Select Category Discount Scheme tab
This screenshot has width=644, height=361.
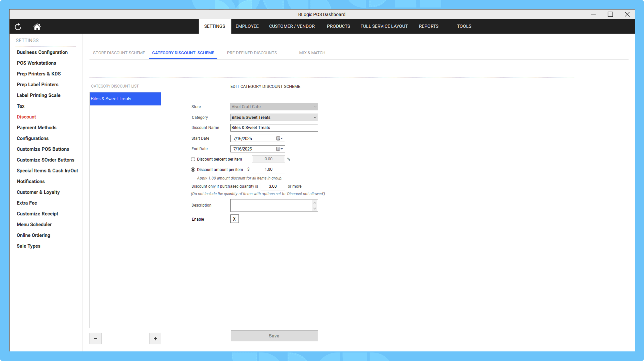pyautogui.click(x=183, y=53)
